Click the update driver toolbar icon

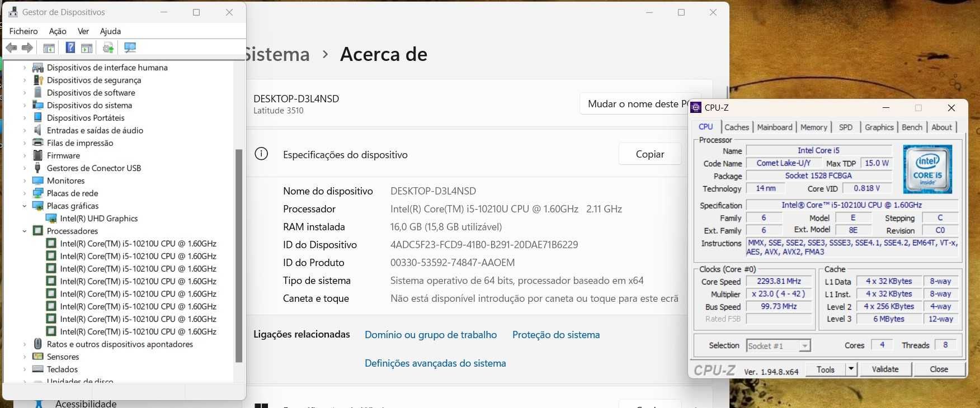[109, 48]
